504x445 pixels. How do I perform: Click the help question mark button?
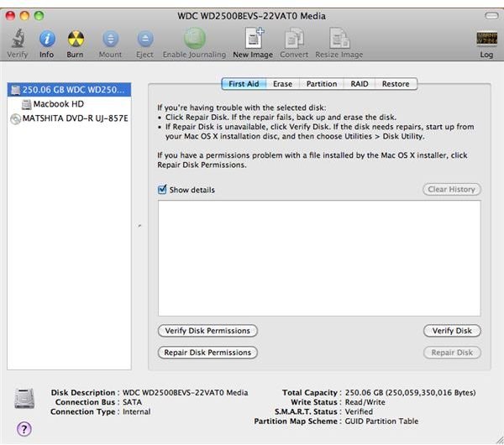[x=24, y=428]
